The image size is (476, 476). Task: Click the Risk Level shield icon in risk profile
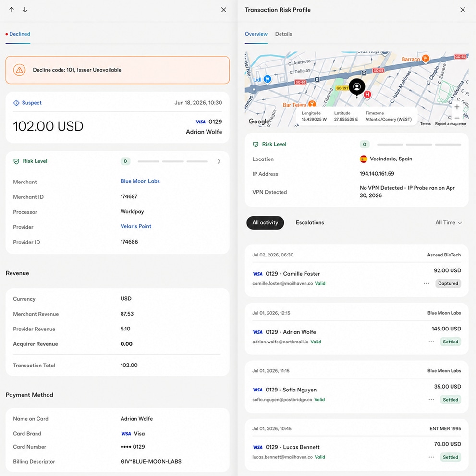[x=256, y=144]
